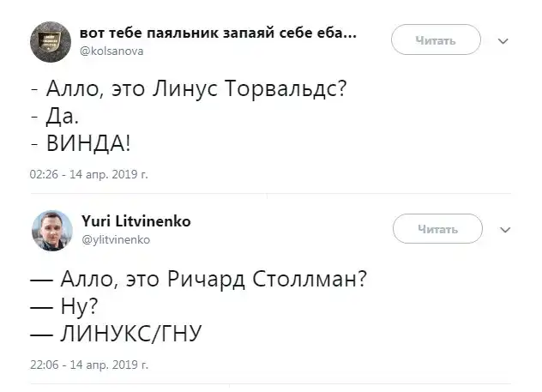Viewport: 542px width, 392px height.
Task: Open the first tweet's chevron menu
Action: pyautogui.click(x=503, y=40)
